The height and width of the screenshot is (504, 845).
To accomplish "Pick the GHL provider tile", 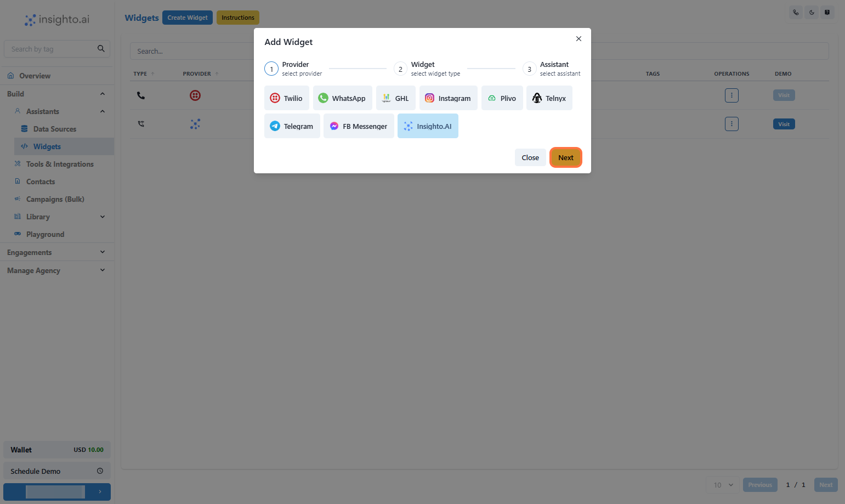I will tap(396, 98).
